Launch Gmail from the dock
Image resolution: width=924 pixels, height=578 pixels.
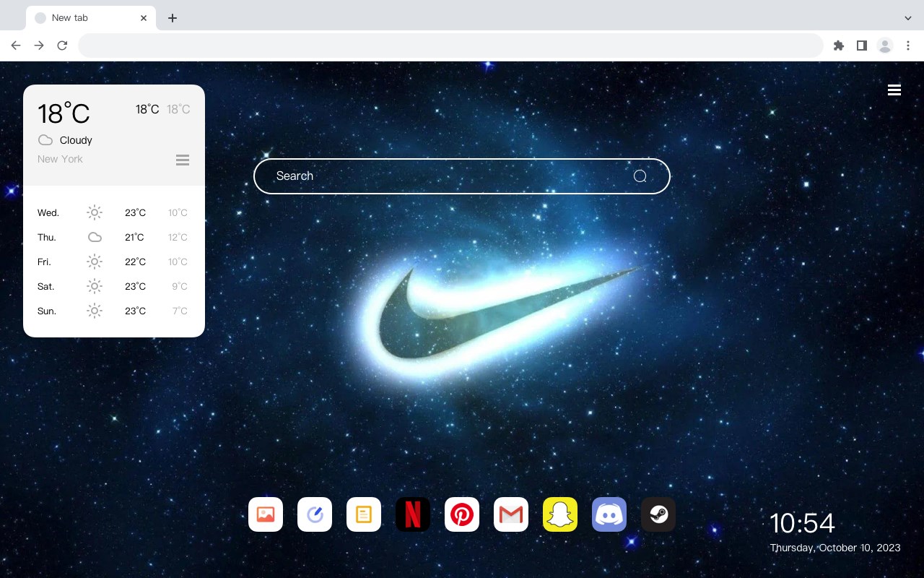[x=511, y=514]
